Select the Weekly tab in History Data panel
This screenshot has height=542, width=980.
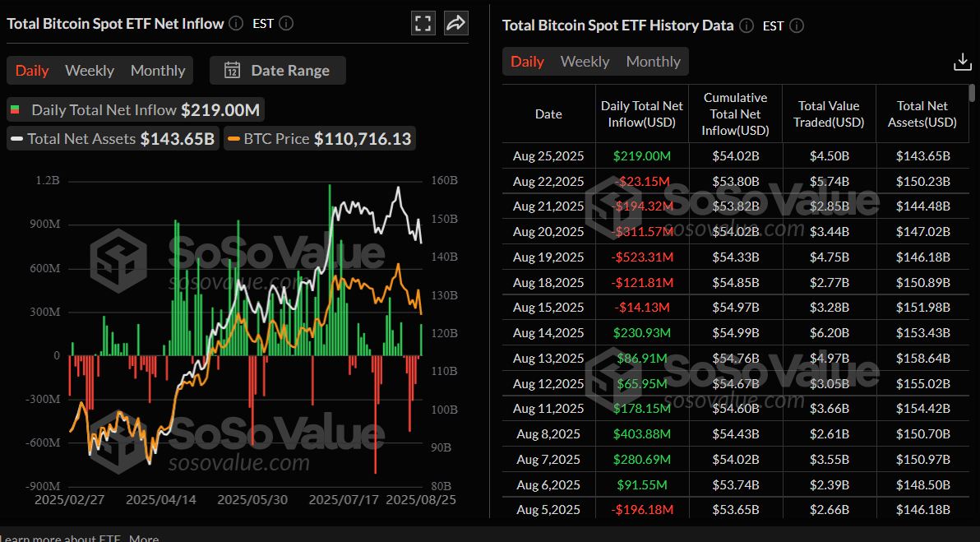585,61
